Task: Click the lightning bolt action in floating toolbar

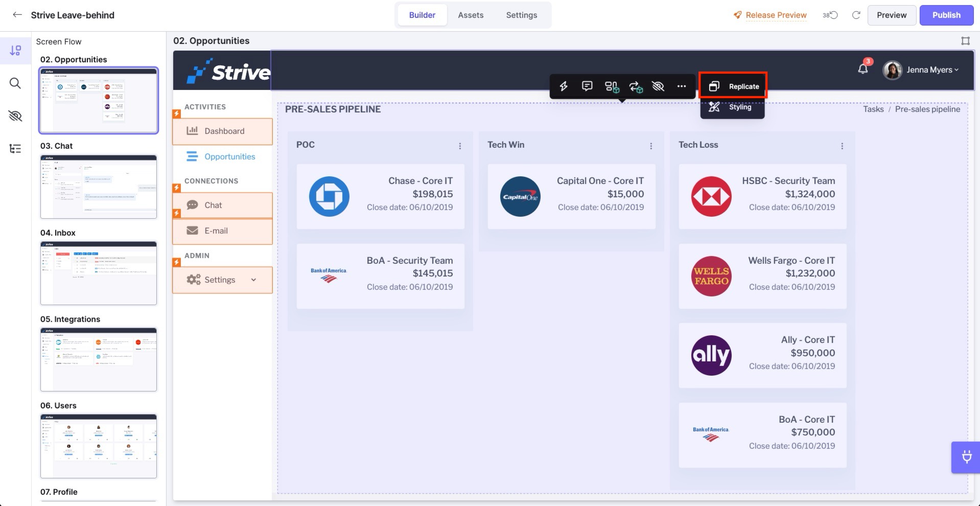Action: click(564, 86)
